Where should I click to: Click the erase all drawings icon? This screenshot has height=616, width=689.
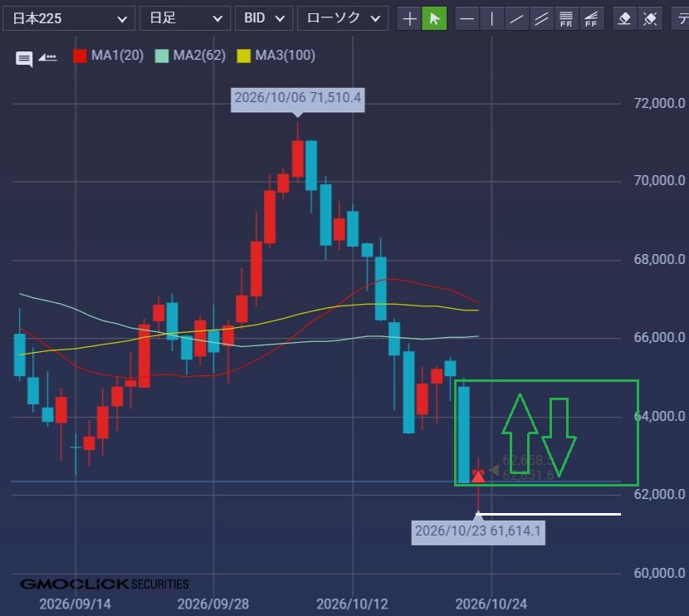(x=649, y=18)
